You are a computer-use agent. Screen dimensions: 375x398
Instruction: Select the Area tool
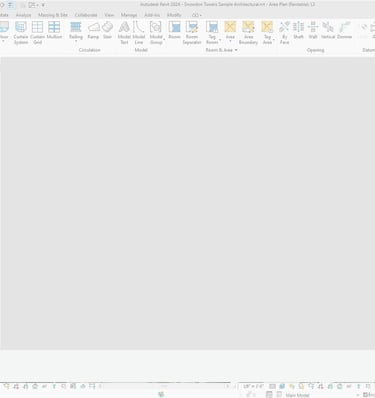230,32
